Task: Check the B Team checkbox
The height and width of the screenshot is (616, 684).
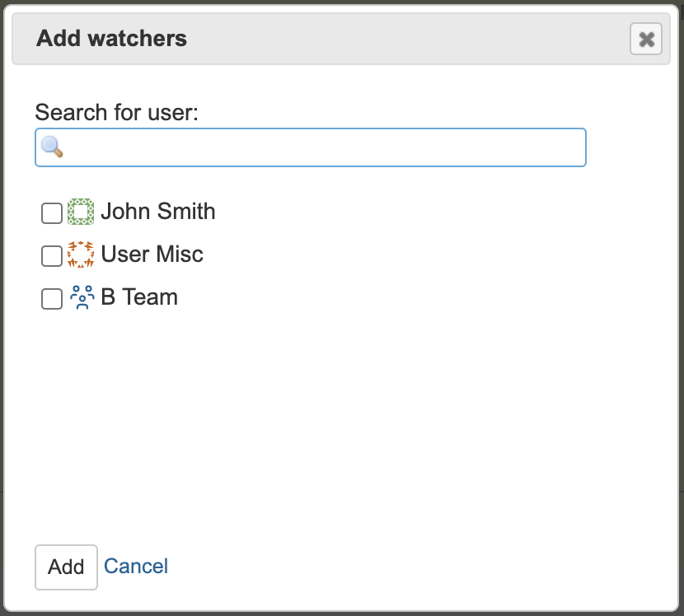Action: (52, 299)
